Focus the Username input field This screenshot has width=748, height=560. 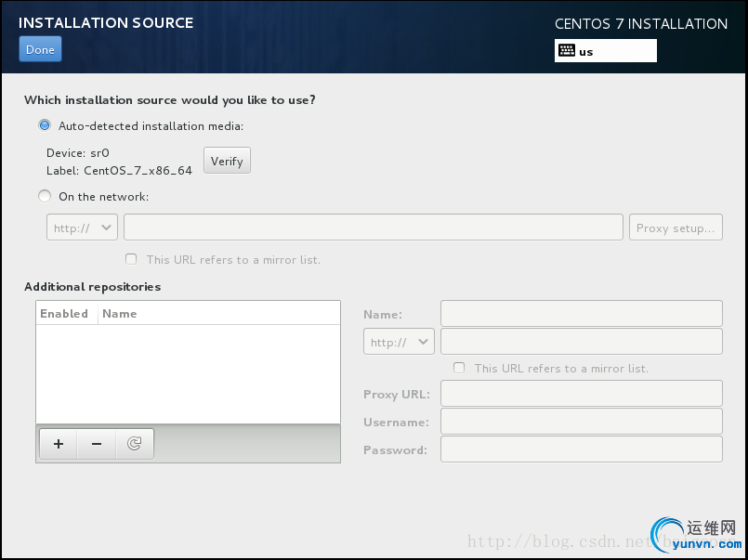click(x=582, y=422)
